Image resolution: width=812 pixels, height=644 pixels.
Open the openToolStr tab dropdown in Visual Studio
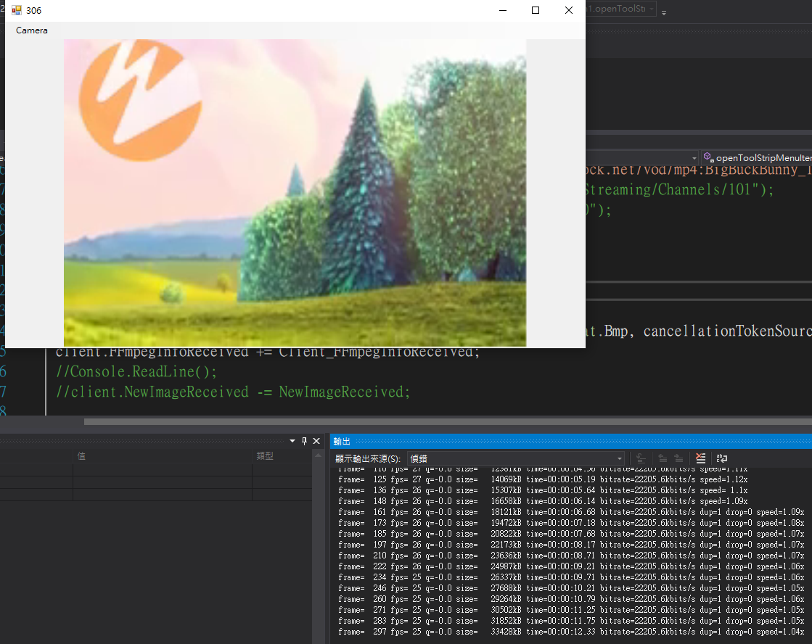point(652,9)
